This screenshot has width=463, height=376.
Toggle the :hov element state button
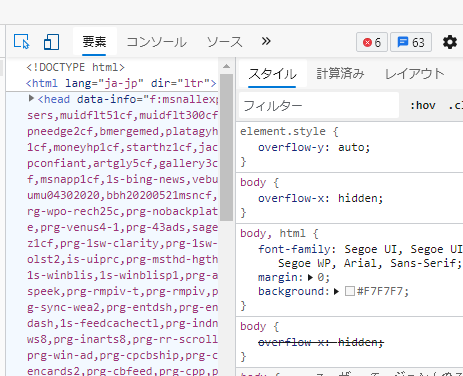coord(423,106)
